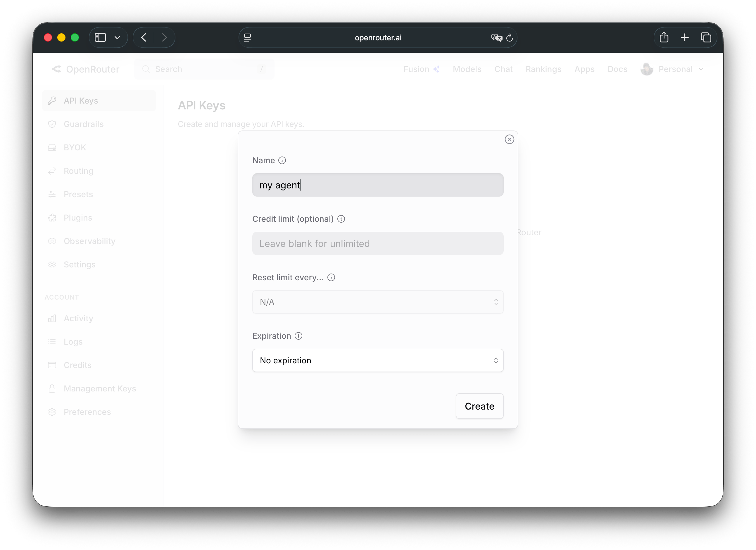Expand the sidebar options chevron

[117, 38]
